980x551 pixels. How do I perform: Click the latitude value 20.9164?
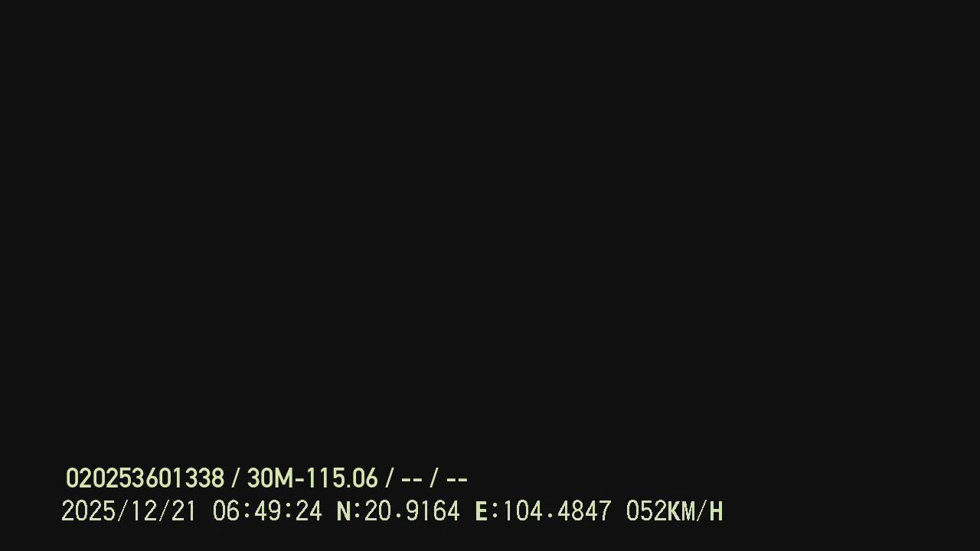click(412, 511)
